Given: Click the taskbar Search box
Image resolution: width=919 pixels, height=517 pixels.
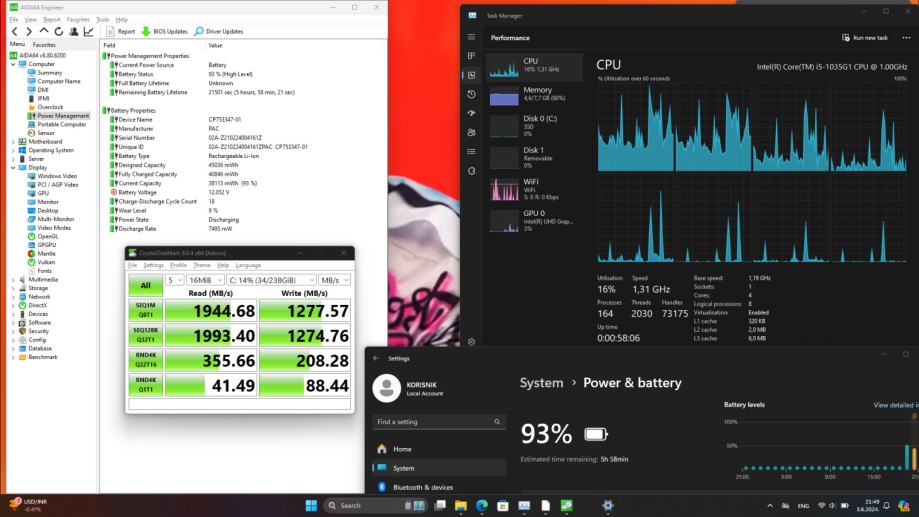Looking at the screenshot, I should pos(375,505).
